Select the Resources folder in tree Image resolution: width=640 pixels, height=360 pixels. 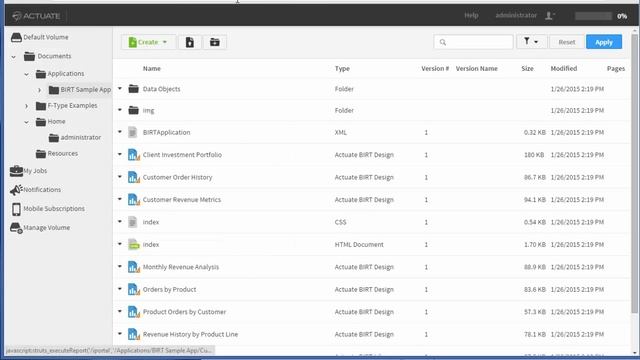click(x=57, y=153)
